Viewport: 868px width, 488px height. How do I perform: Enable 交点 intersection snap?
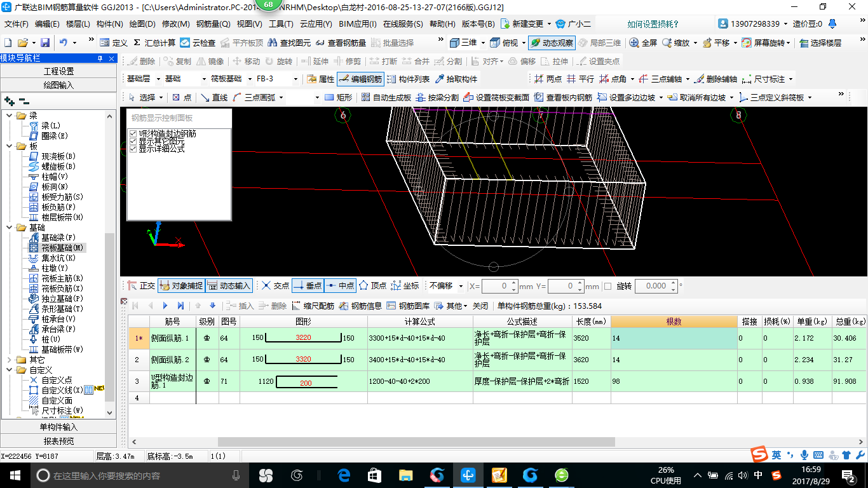tap(275, 286)
